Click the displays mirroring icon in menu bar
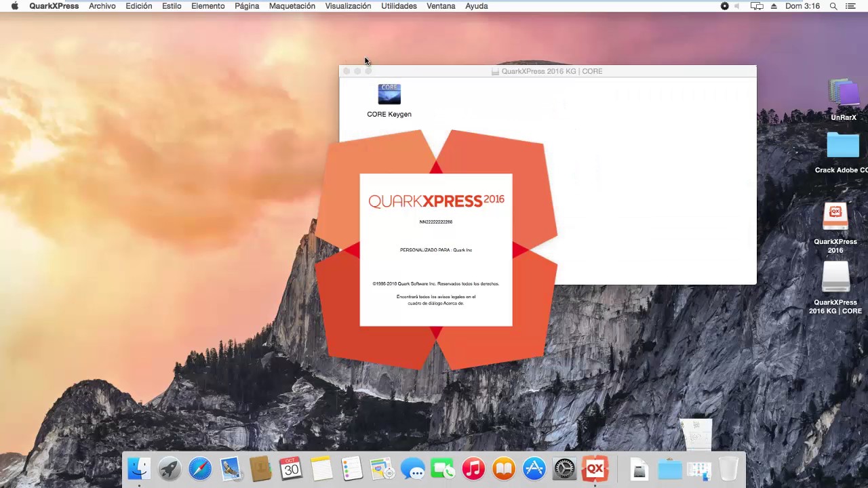The image size is (868, 488). [x=757, y=6]
